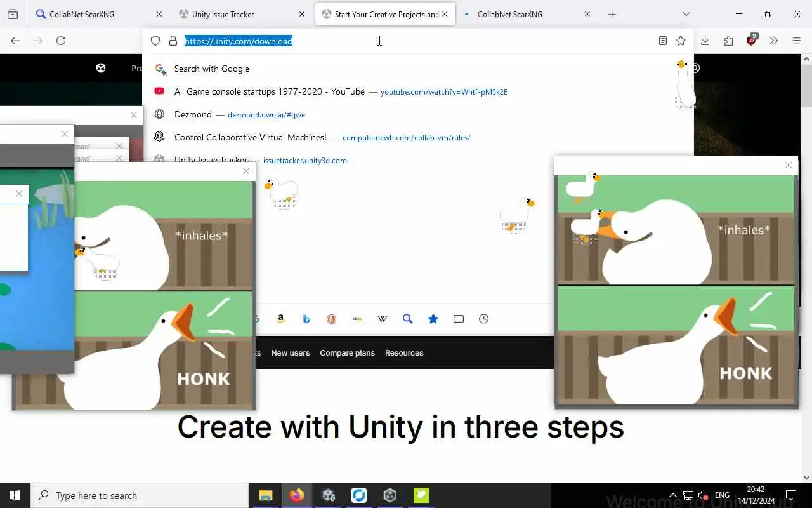Toggle reader view in address bar
The height and width of the screenshot is (508, 812).
662,41
